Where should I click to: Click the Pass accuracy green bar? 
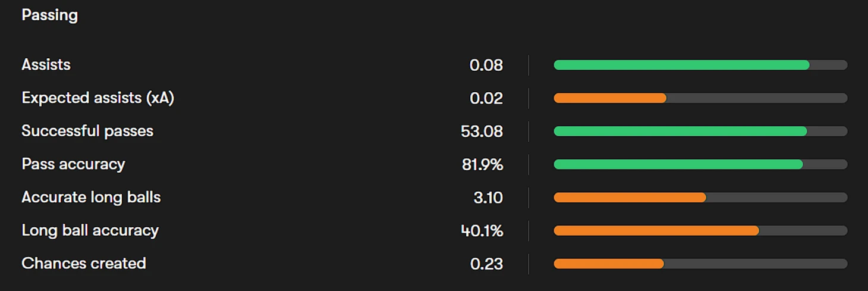678,164
